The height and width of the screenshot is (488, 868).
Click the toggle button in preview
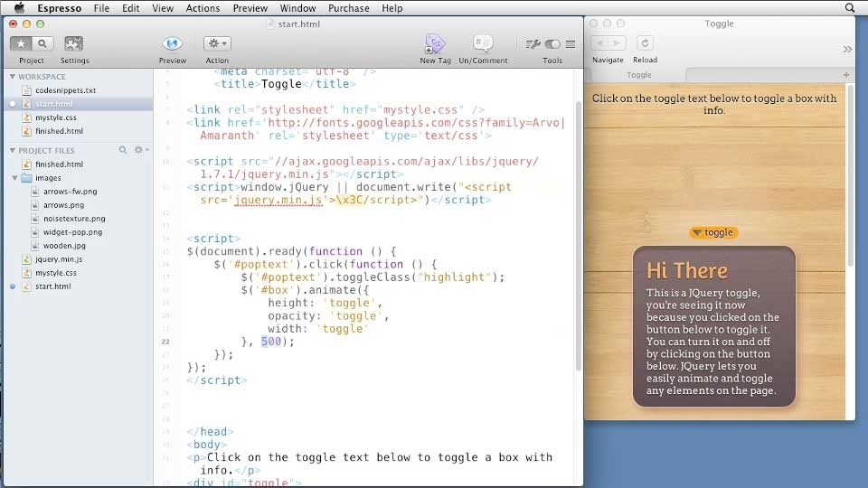click(713, 233)
